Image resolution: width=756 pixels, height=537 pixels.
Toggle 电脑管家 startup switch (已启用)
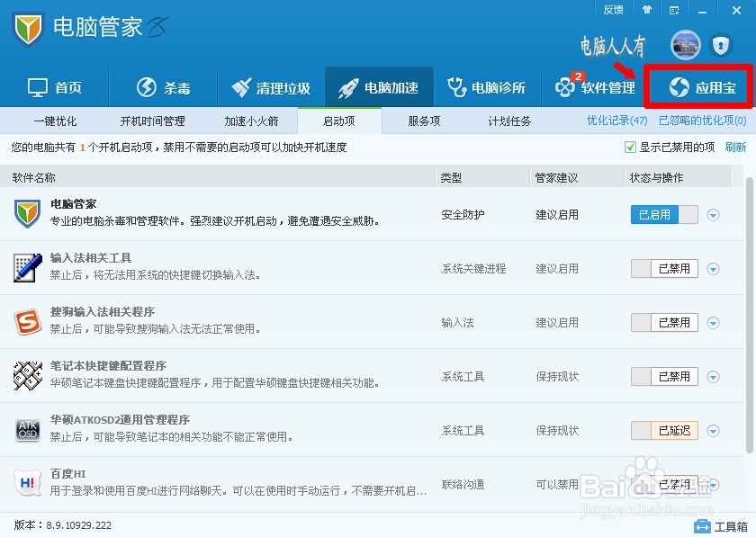tap(664, 214)
